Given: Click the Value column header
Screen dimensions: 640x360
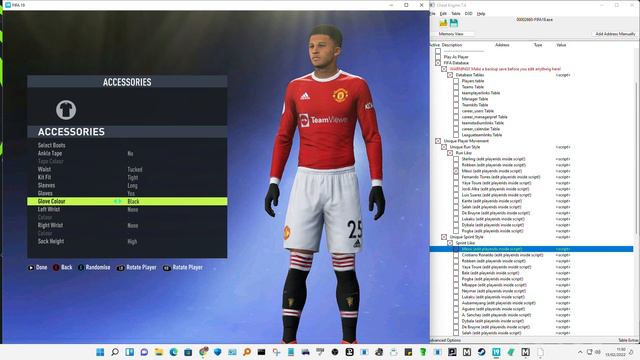Looking at the screenshot, I should tap(561, 45).
